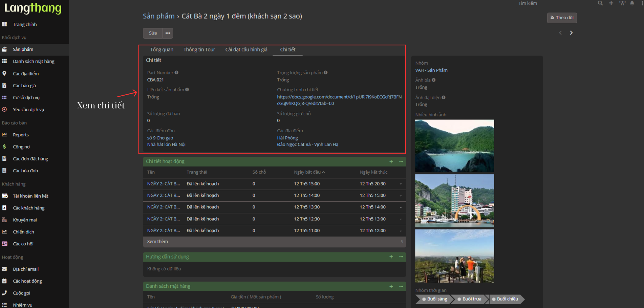The height and width of the screenshot is (308, 644).
Task: Switch to the Thông tin Tour tab
Action: tap(199, 49)
